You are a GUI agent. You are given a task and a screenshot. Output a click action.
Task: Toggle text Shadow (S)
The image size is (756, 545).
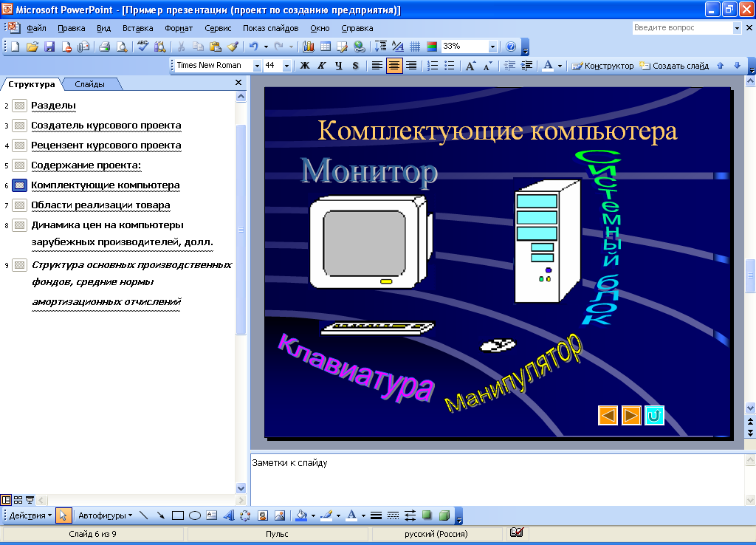(355, 66)
